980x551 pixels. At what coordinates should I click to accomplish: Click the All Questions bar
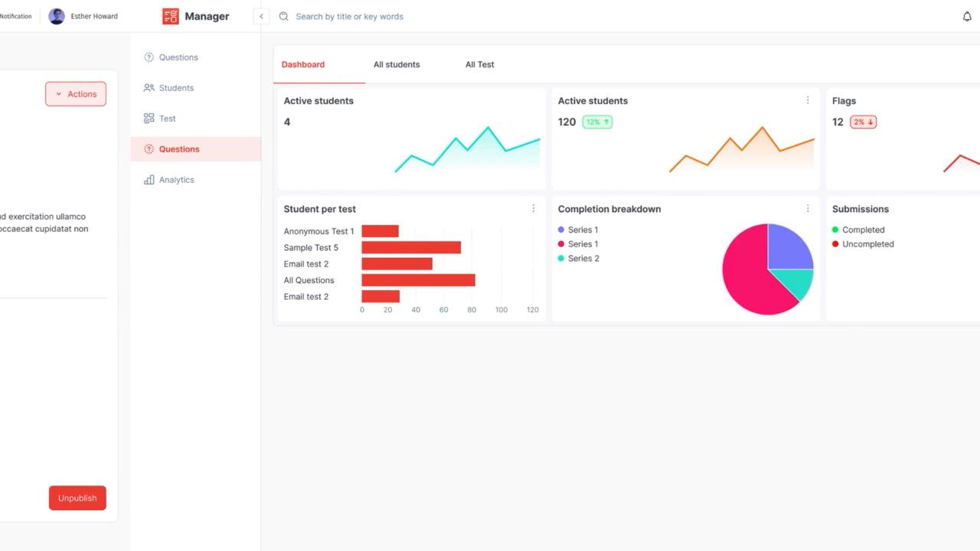pos(419,280)
